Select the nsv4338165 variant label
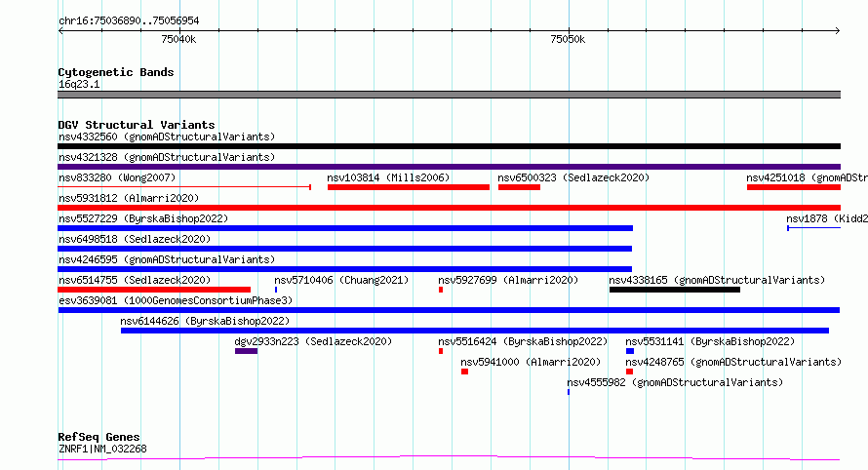Screen dimensions: 868x470 coord(717,280)
